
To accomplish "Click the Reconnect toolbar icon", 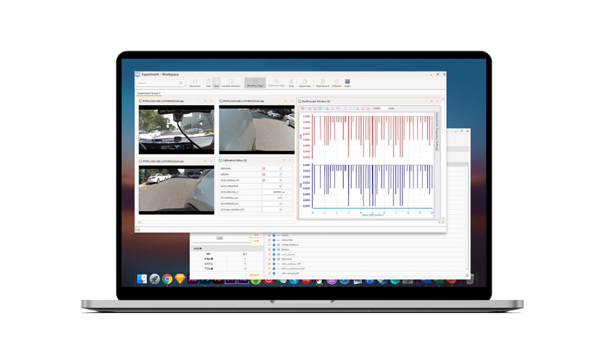I will tap(195, 83).
